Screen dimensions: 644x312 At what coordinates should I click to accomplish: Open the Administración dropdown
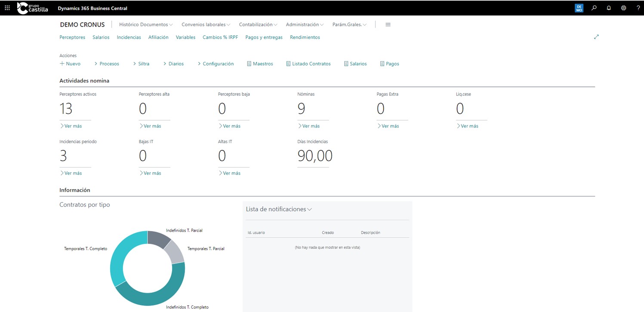click(x=304, y=24)
